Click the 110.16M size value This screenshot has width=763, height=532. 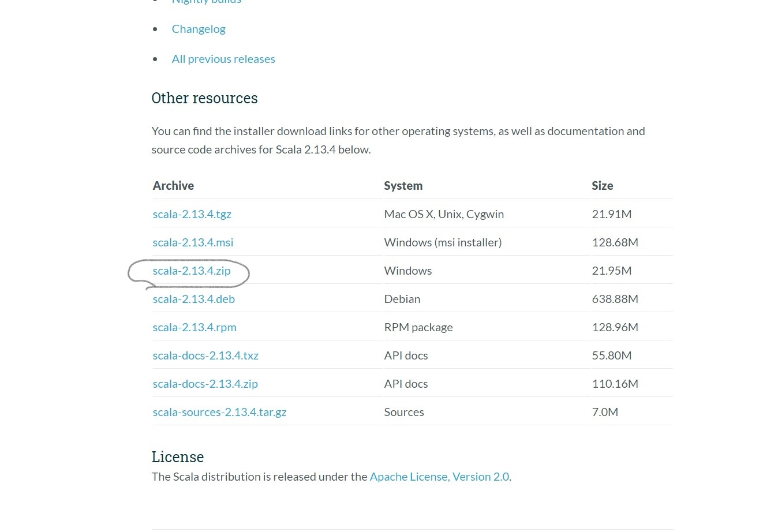(x=615, y=384)
